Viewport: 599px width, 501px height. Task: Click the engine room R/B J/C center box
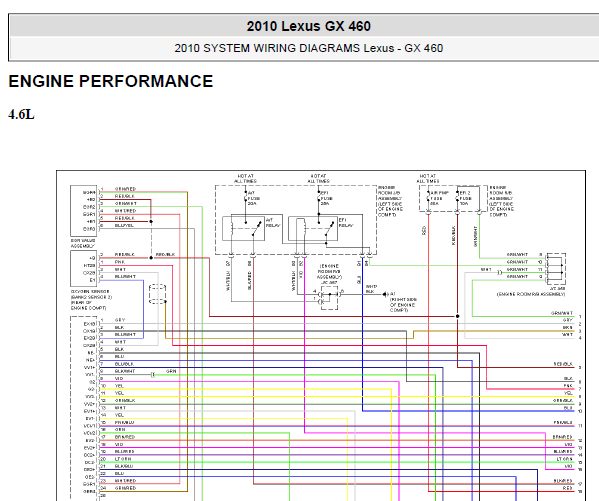click(329, 297)
